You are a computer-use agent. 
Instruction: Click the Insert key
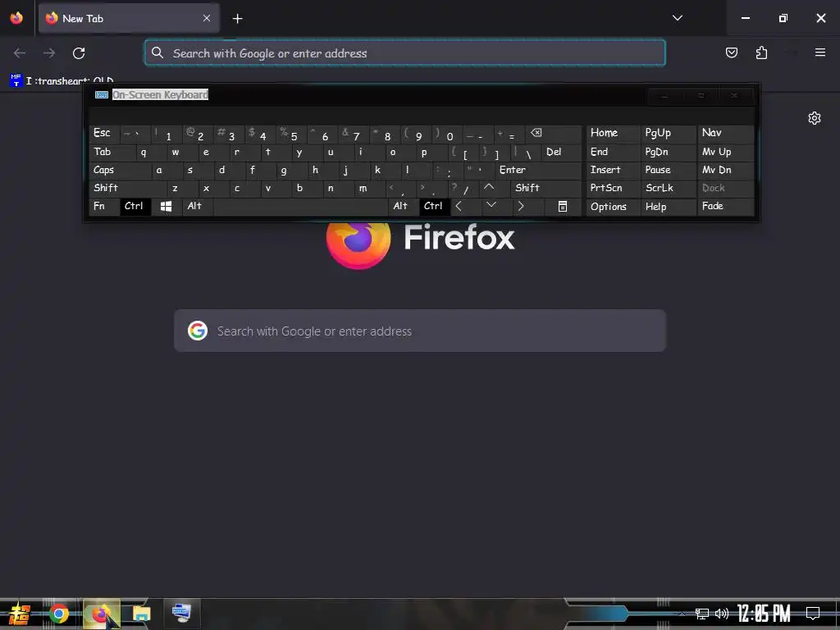(612, 170)
